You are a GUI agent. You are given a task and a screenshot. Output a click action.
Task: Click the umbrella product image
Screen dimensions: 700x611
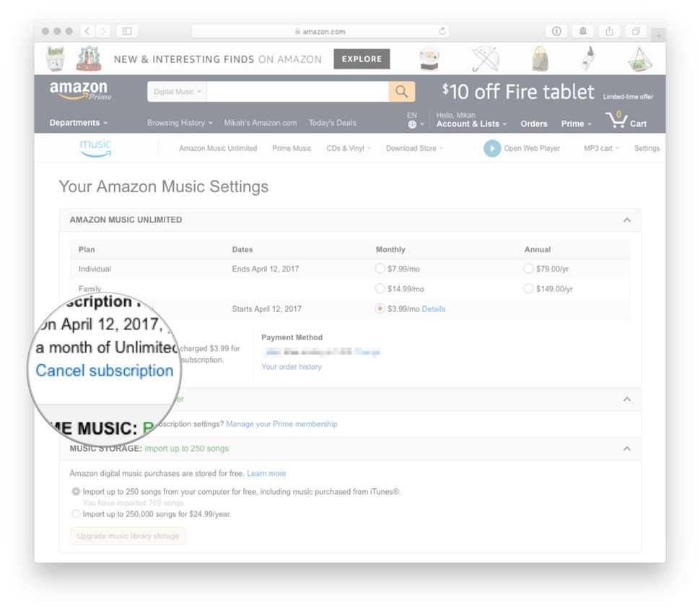[484, 58]
